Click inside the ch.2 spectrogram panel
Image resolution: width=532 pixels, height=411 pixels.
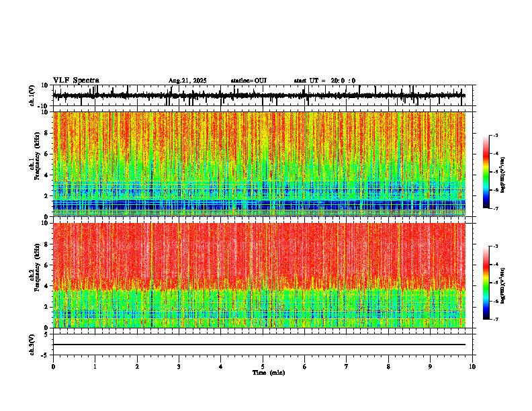pyautogui.click(x=259, y=275)
